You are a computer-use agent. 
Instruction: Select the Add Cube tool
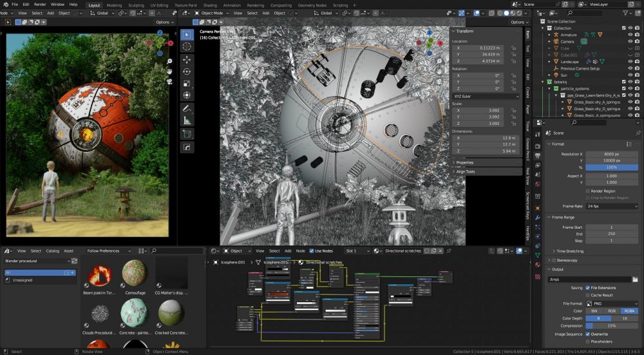[x=187, y=134]
